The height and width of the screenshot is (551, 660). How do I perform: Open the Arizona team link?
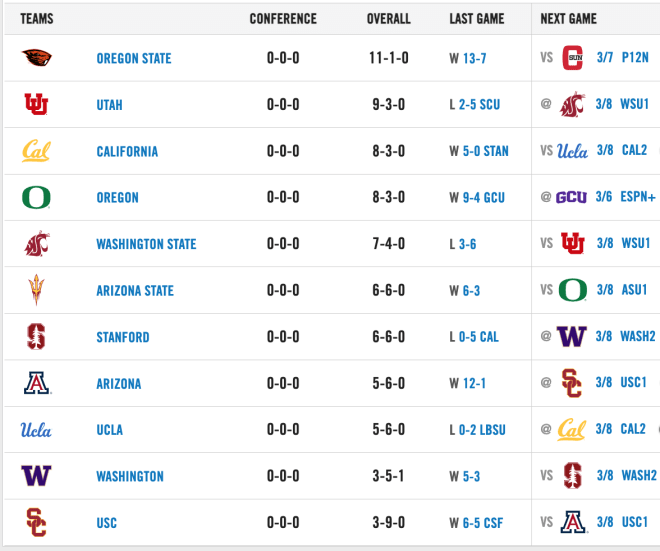click(x=119, y=383)
